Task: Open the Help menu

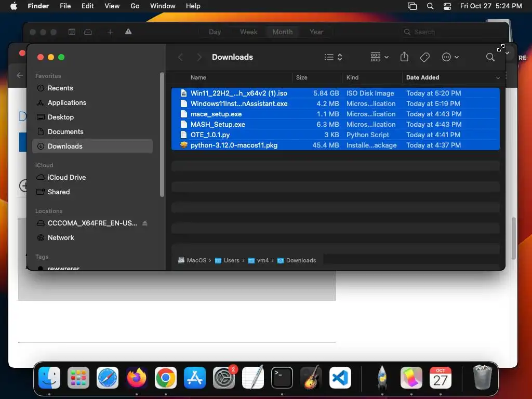Action: click(193, 6)
